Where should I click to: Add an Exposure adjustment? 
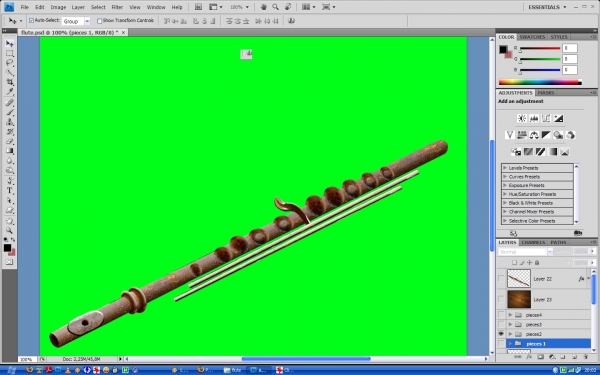(x=559, y=118)
